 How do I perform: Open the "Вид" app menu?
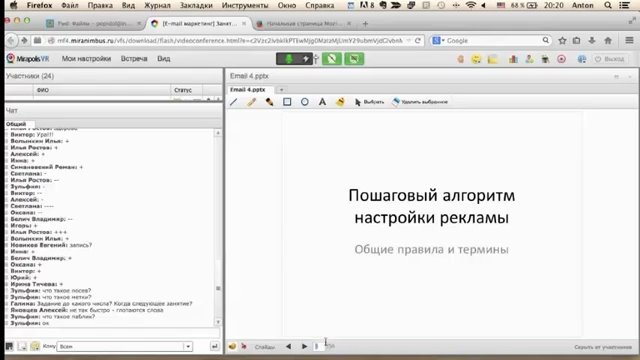164,59
